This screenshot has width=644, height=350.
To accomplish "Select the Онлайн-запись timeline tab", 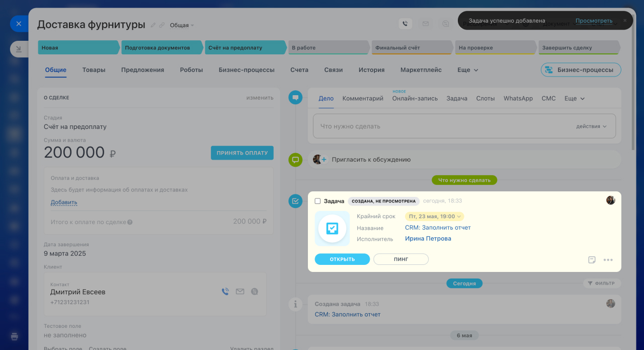I will (x=415, y=99).
